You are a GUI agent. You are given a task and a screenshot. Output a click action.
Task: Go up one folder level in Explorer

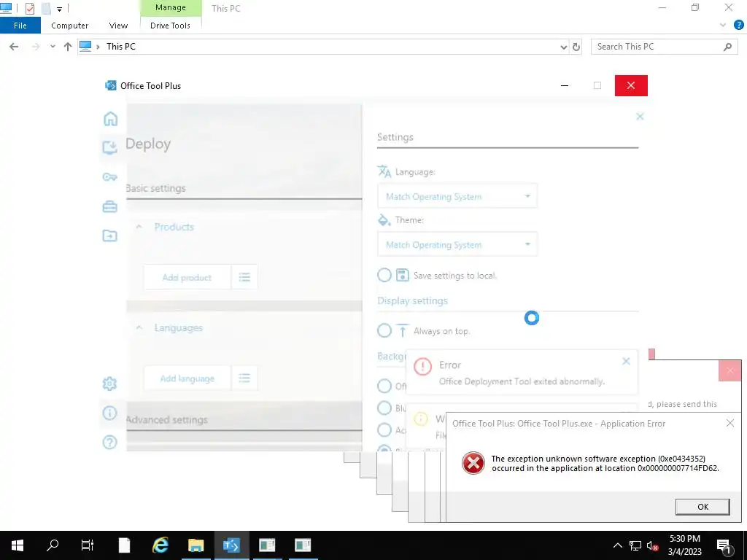pyautogui.click(x=68, y=47)
